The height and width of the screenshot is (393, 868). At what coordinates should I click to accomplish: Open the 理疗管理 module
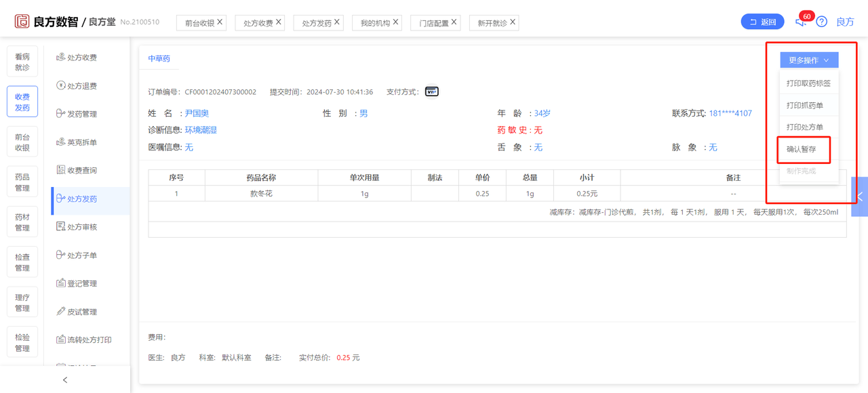22,303
